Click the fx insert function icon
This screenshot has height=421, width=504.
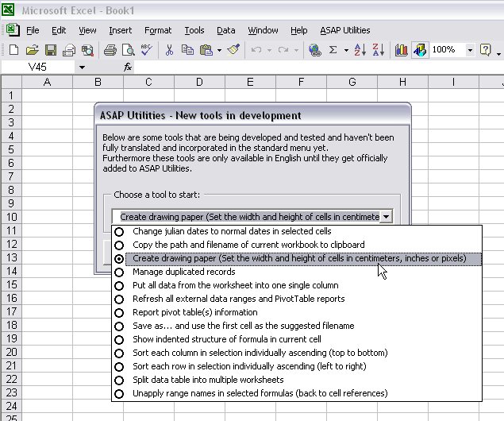coord(128,67)
